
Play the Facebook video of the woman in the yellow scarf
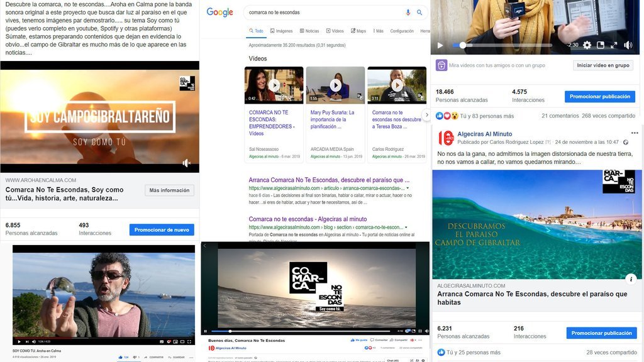point(440,45)
